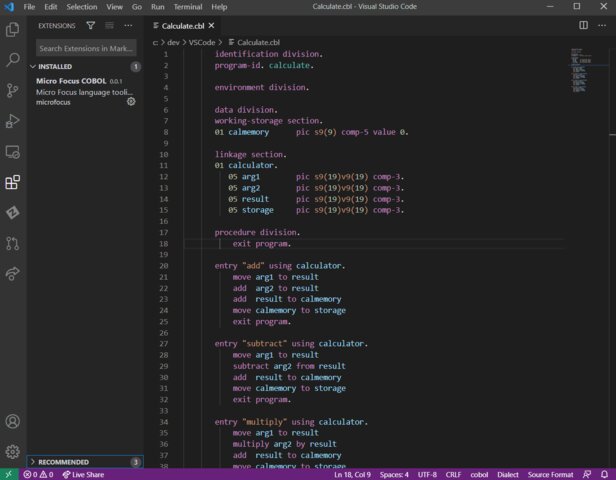
Task: Click 'program-id. calculate.' line
Action: coord(264,65)
